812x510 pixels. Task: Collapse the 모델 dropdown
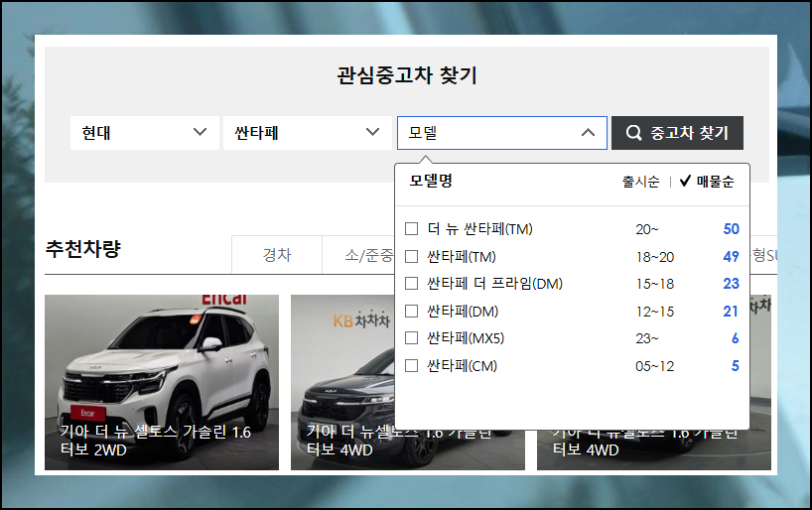tap(502, 133)
